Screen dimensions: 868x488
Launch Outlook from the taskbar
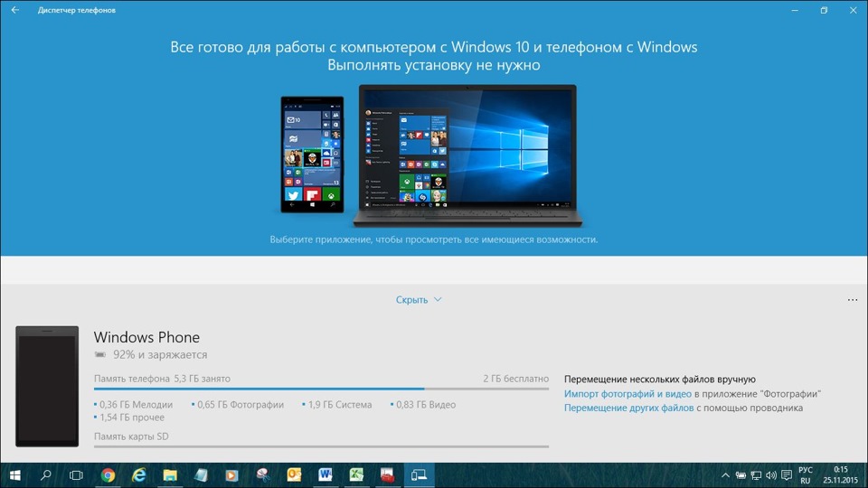point(294,475)
